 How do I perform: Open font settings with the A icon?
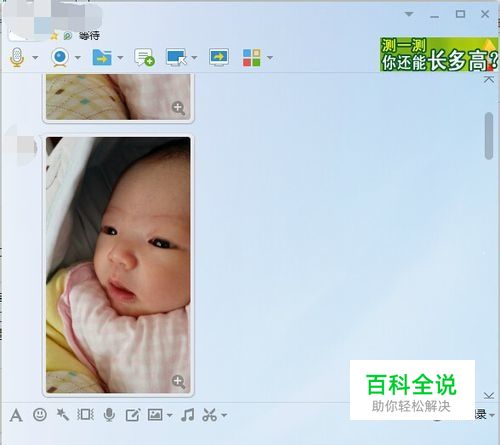pos(16,415)
